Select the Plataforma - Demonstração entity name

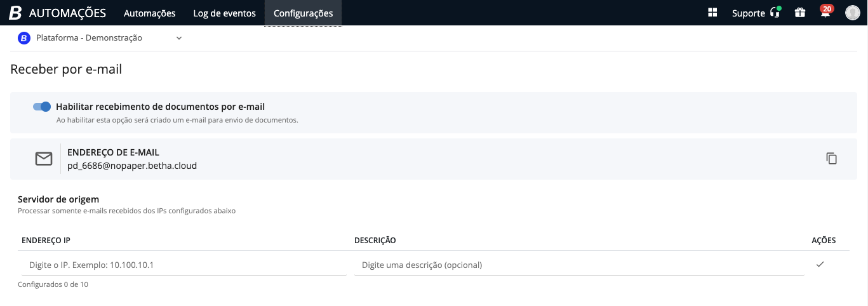(89, 38)
